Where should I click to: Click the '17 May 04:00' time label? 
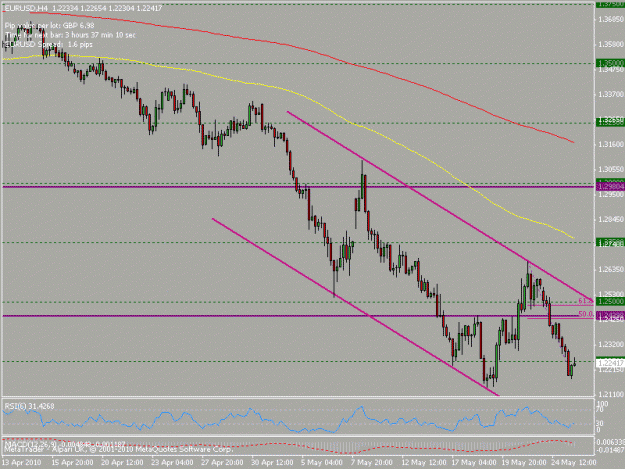point(473,462)
